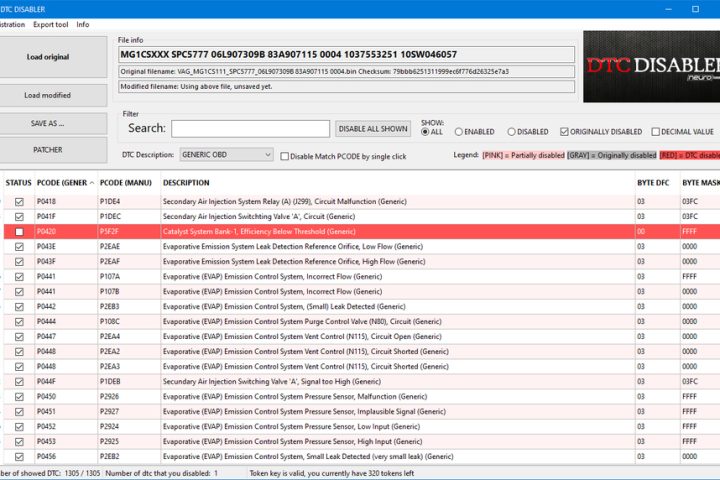The width and height of the screenshot is (720, 480).
Task: Uncheck the status box for P0418
Action: coord(19,201)
